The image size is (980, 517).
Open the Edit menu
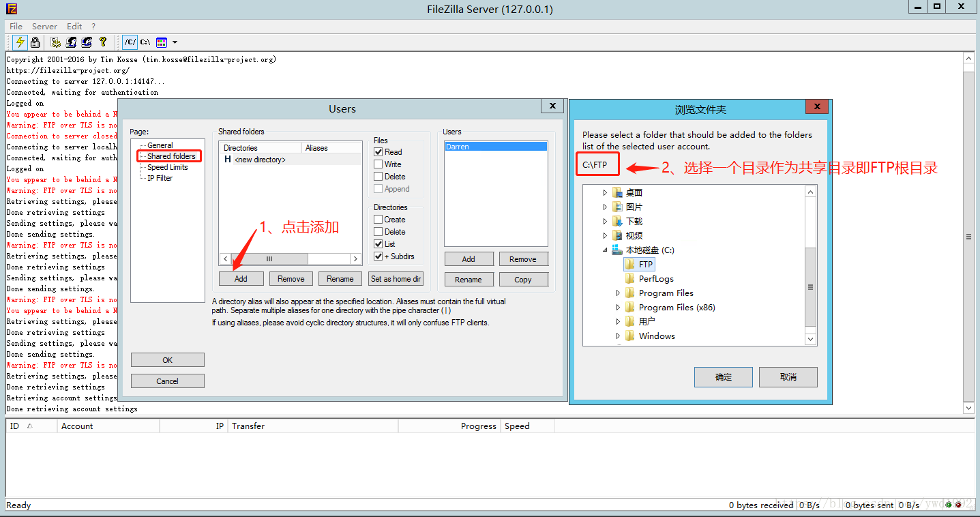(74, 26)
